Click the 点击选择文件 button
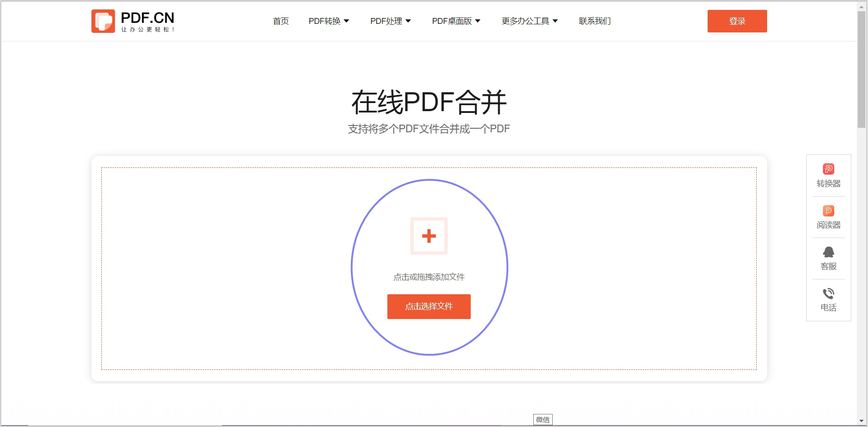The height and width of the screenshot is (427, 868). [x=429, y=306]
